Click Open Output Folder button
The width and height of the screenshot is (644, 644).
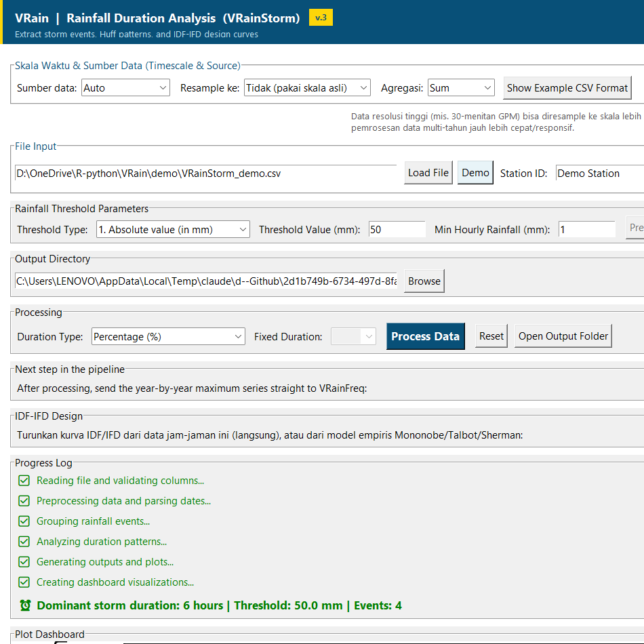point(563,336)
